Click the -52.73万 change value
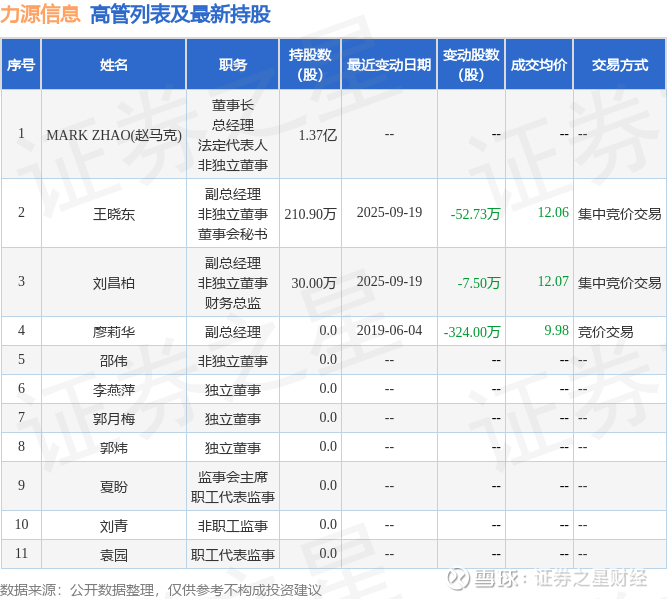This screenshot has width=667, height=599. (475, 214)
